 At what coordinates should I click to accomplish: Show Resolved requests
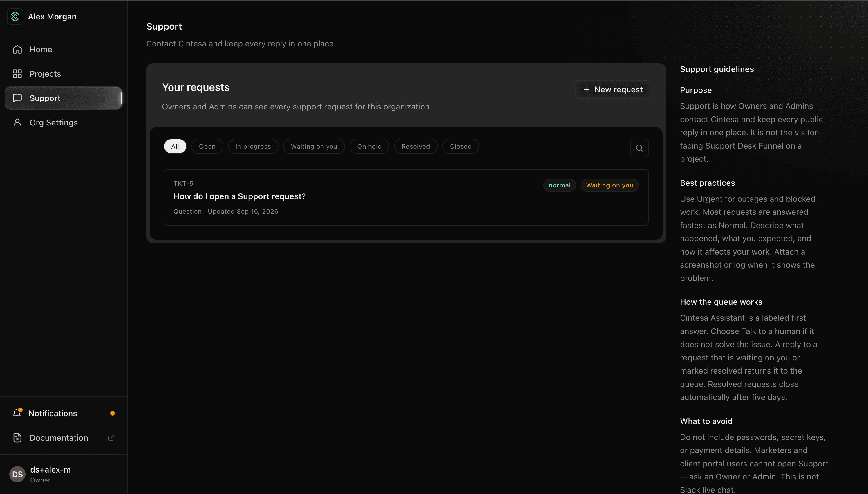[416, 147]
